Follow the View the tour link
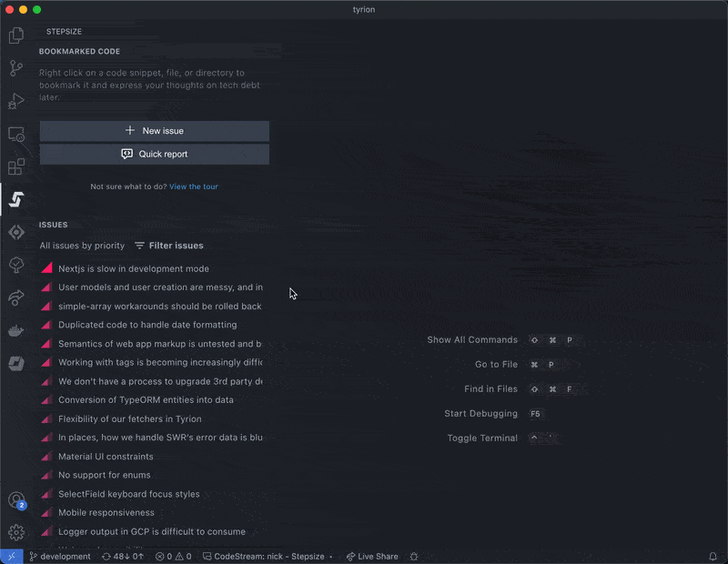 click(193, 186)
